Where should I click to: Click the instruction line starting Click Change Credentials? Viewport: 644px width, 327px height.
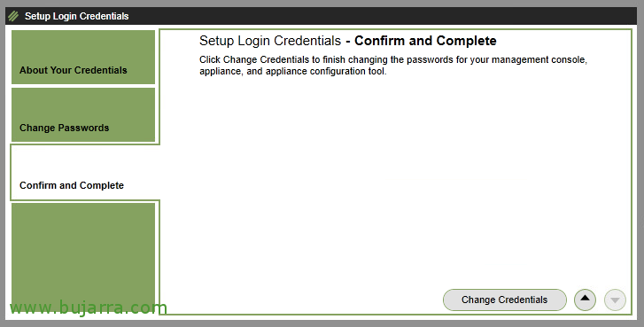[393, 59]
